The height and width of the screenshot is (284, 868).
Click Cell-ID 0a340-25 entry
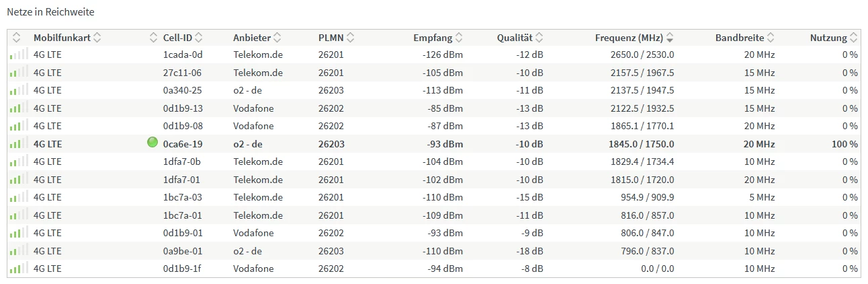[x=182, y=90]
